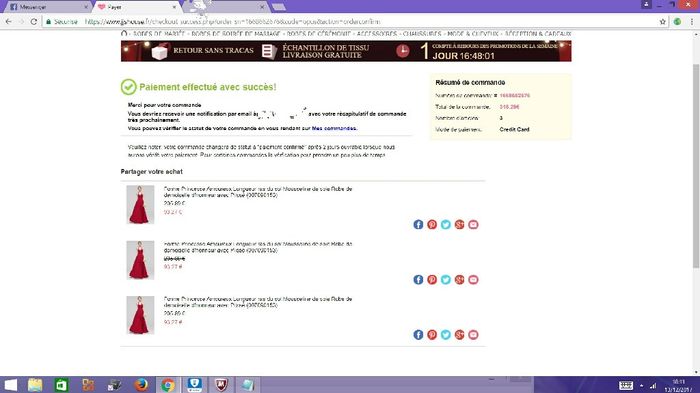This screenshot has width=700, height=393.
Task: Open the Réception & Cadeaux menu
Action: (x=538, y=33)
